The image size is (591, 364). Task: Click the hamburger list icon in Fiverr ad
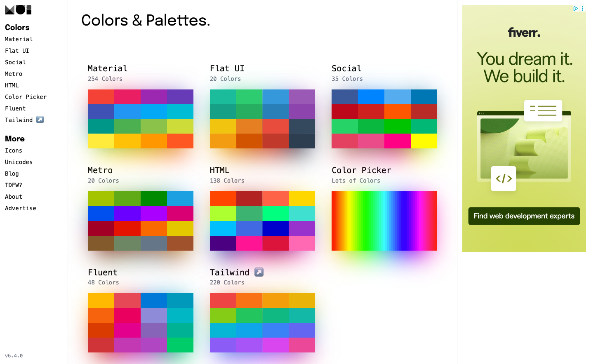coord(543,110)
